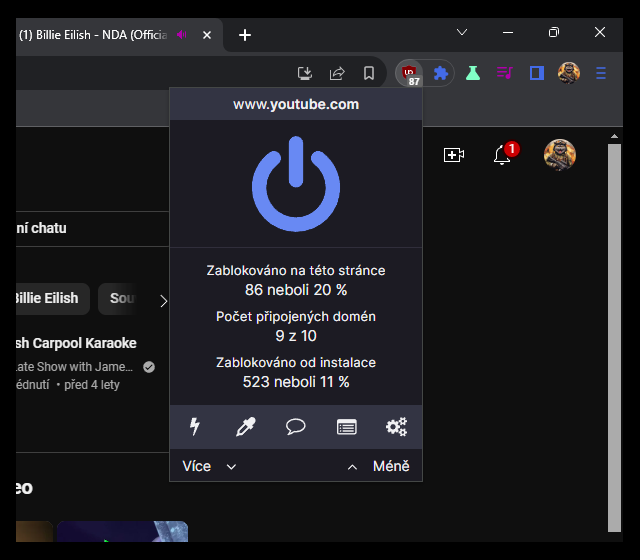640x560 pixels.
Task: Select the partially visible Sou filter chip
Action: pyautogui.click(x=118, y=298)
